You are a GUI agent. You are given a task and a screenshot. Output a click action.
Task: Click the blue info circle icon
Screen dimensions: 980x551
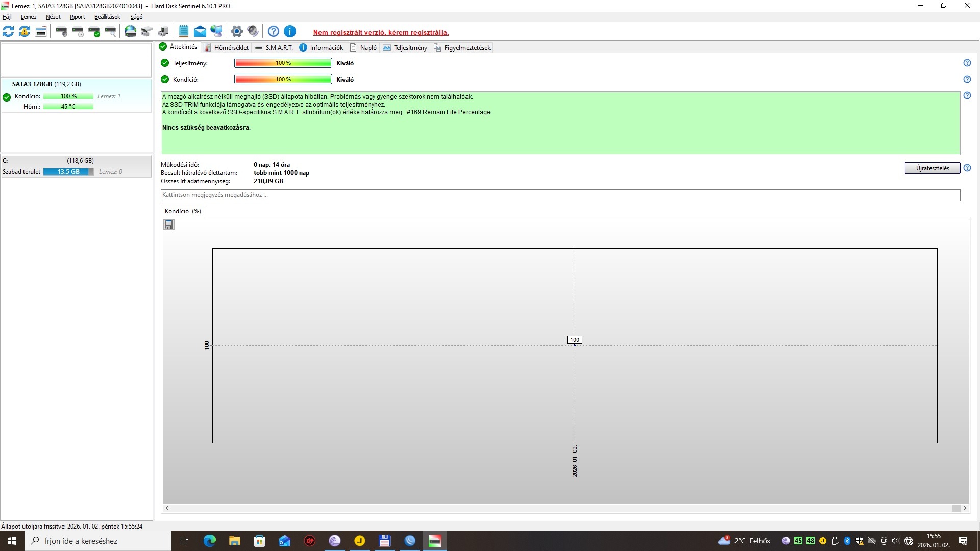click(290, 32)
